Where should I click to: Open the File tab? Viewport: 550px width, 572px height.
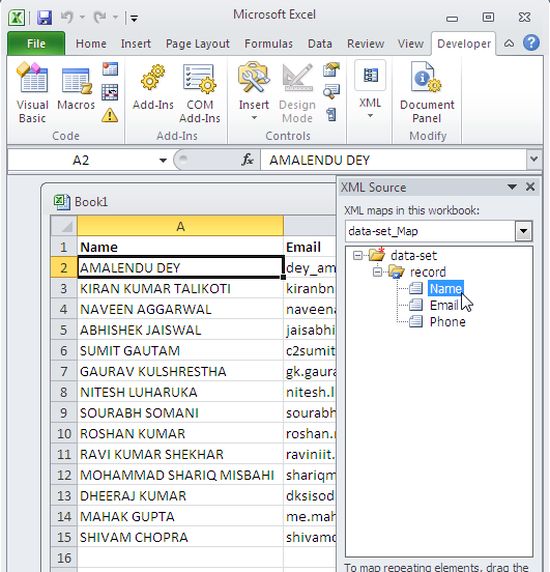pyautogui.click(x=36, y=43)
